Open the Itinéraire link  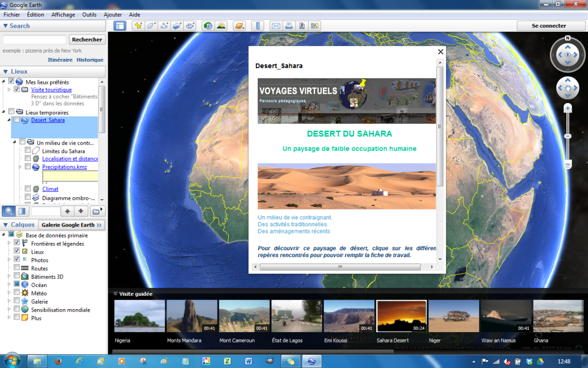click(60, 60)
